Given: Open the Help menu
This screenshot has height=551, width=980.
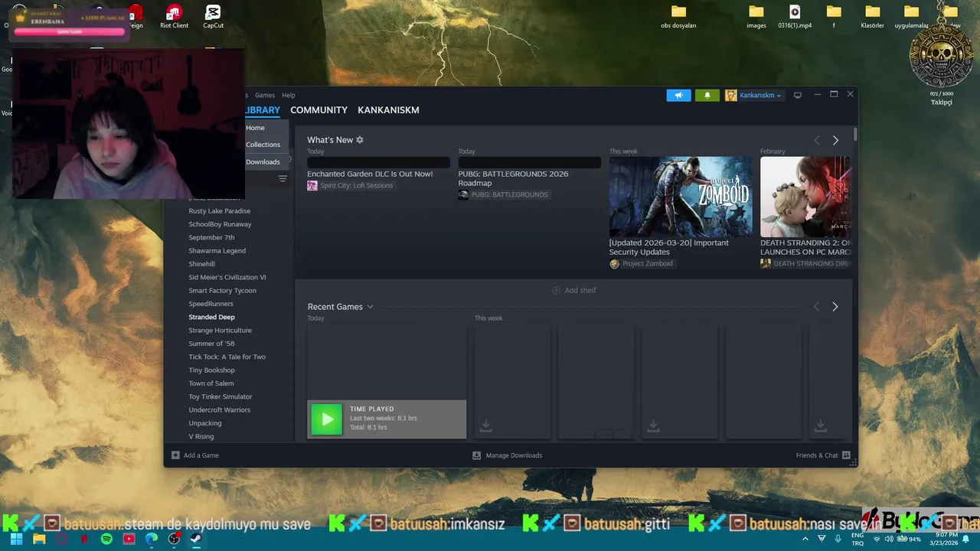Looking at the screenshot, I should [x=289, y=95].
